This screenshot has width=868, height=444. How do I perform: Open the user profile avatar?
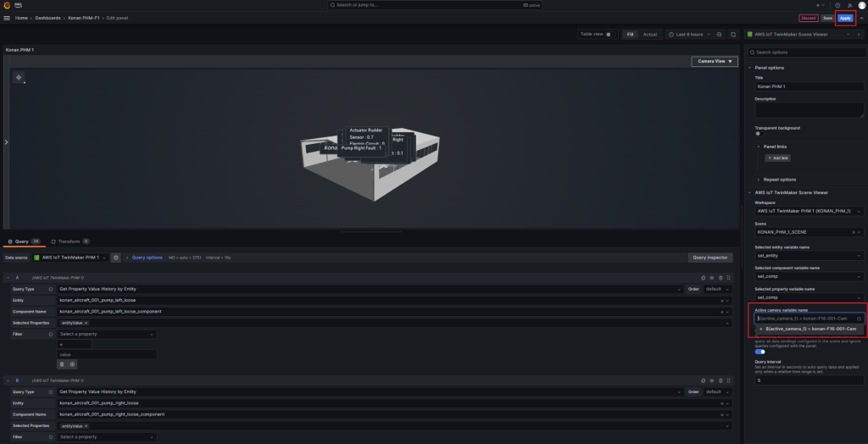861,5
